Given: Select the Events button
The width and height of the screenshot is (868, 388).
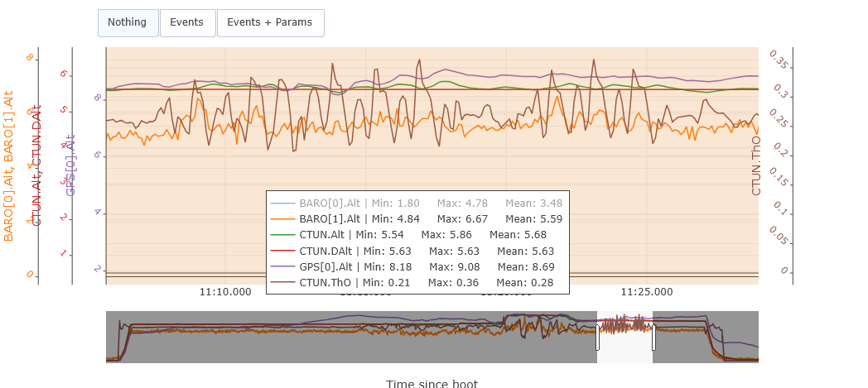Looking at the screenshot, I should point(187,22).
